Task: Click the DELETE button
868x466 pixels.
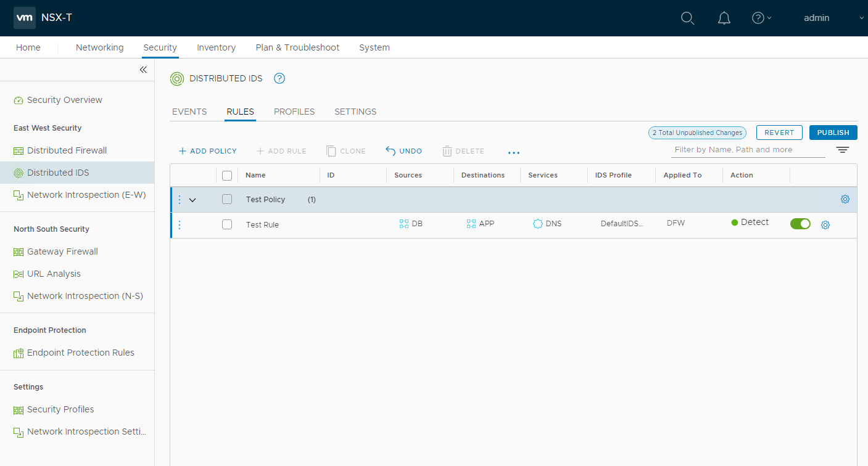Action: point(463,151)
